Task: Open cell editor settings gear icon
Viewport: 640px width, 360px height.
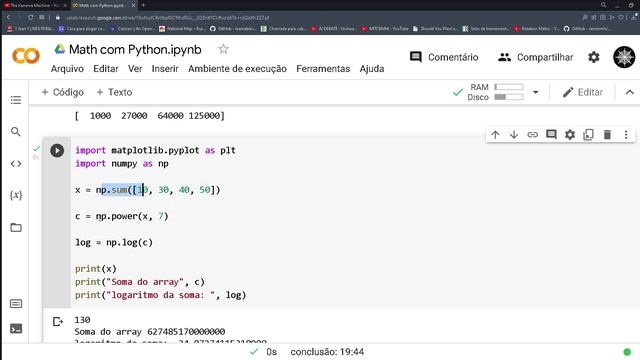Action: click(x=570, y=135)
